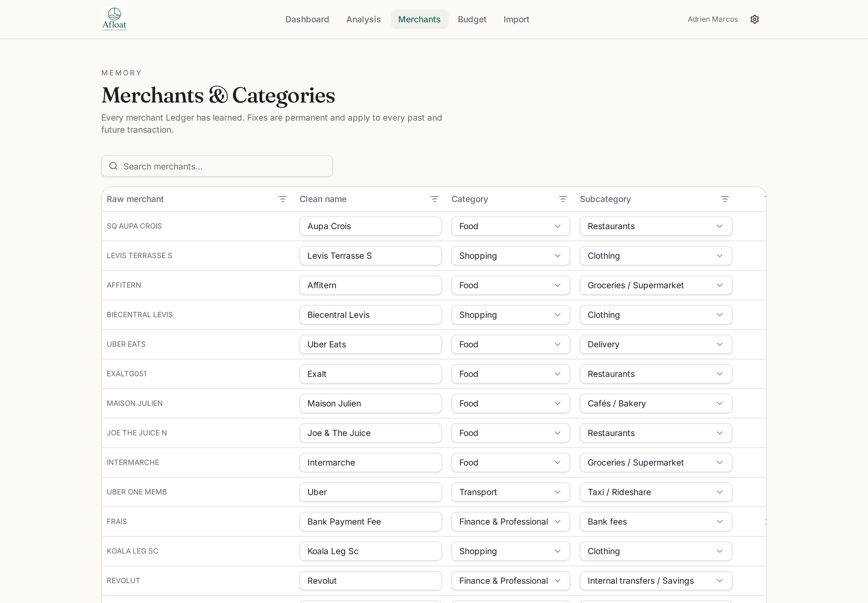Click the Afloat logo
868x603 pixels.
click(114, 19)
